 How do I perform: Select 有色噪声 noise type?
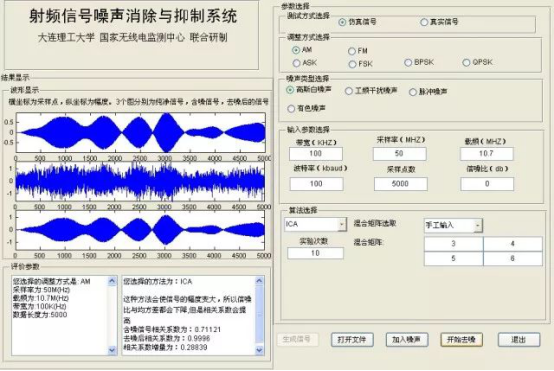(x=291, y=108)
